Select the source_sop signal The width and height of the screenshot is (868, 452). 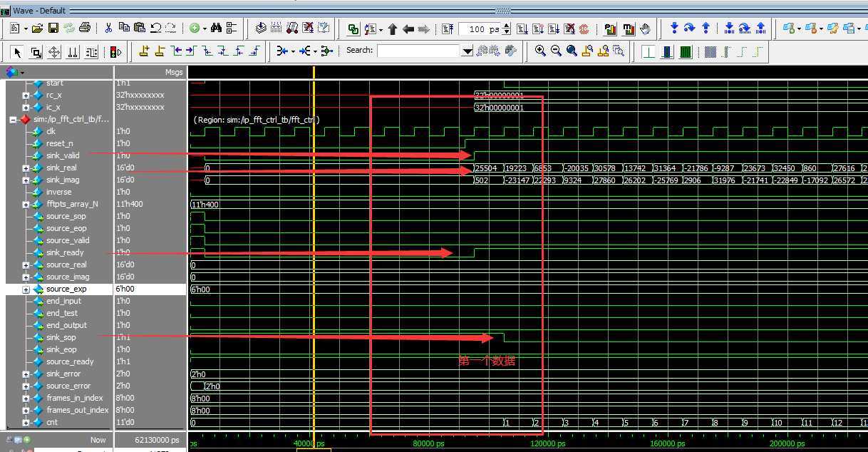tap(66, 216)
